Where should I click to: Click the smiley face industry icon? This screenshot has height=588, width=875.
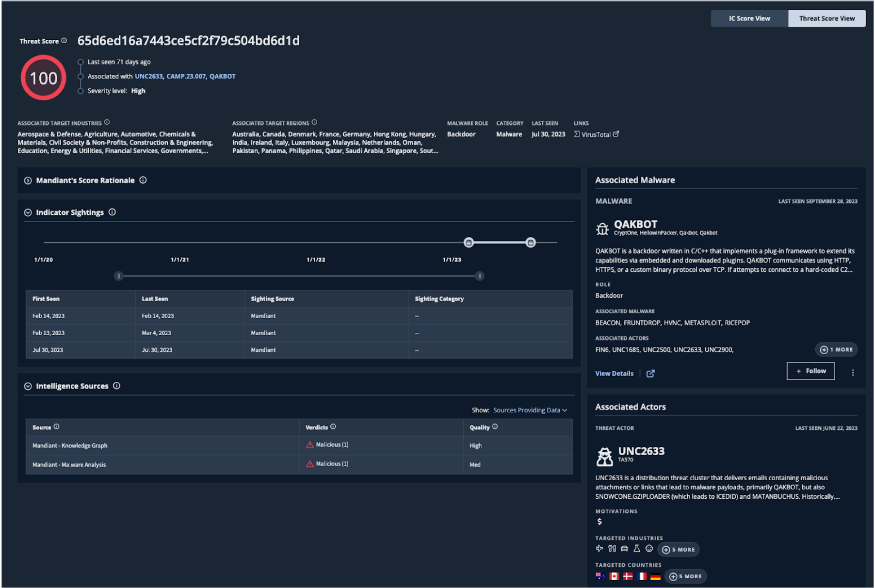[649, 549]
